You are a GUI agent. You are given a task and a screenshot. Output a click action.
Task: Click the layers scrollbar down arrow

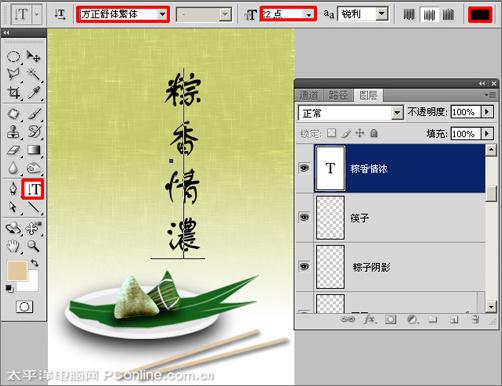point(491,306)
